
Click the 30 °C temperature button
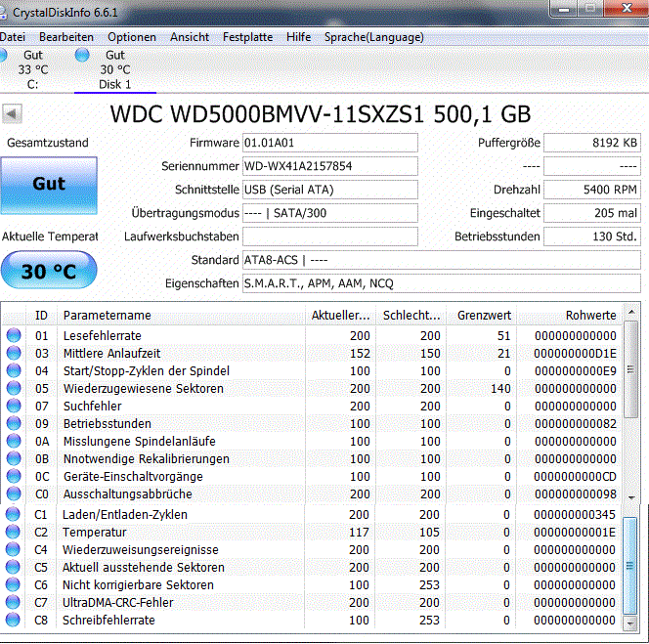(49, 271)
